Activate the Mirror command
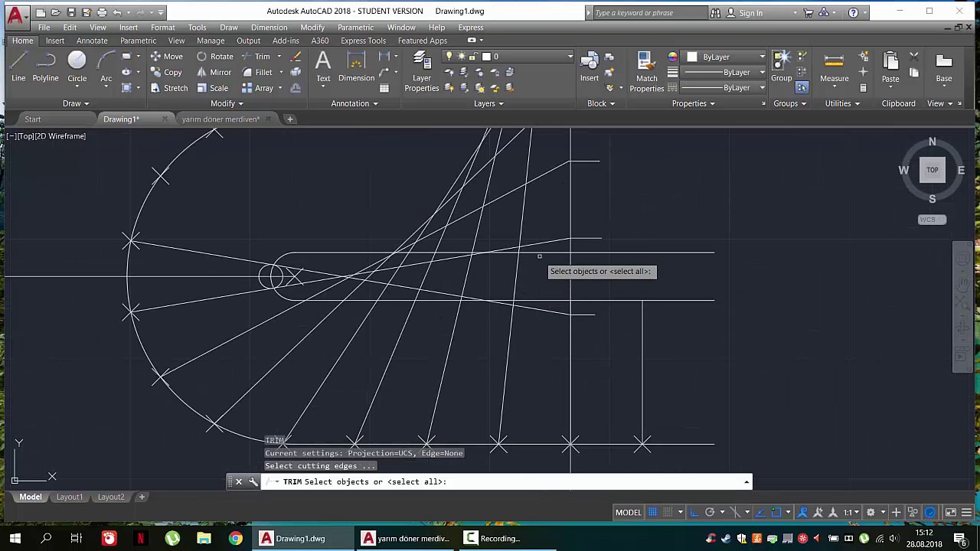This screenshot has height=551, width=980. (214, 73)
